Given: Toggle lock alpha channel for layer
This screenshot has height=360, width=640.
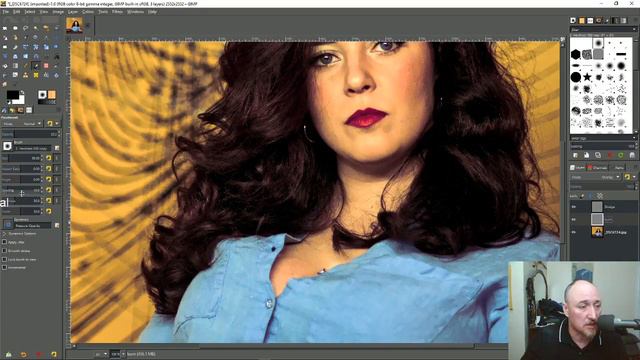Looking at the screenshot, I should [600, 196].
